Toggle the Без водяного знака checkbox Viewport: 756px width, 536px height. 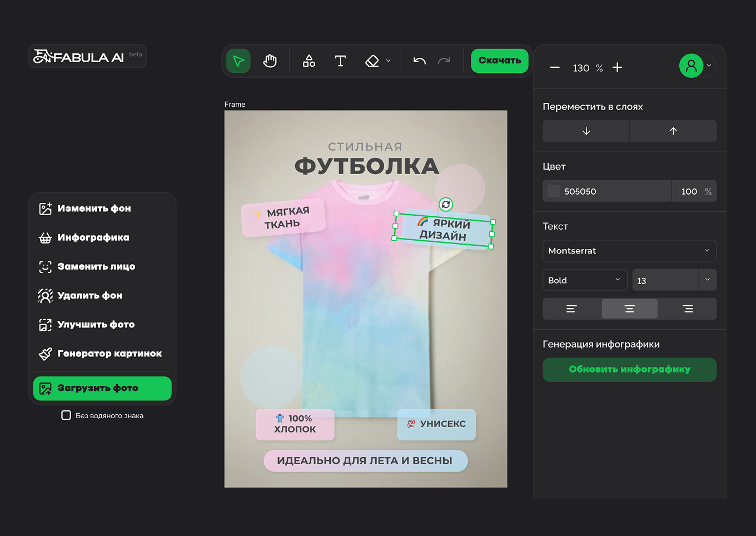click(x=66, y=415)
